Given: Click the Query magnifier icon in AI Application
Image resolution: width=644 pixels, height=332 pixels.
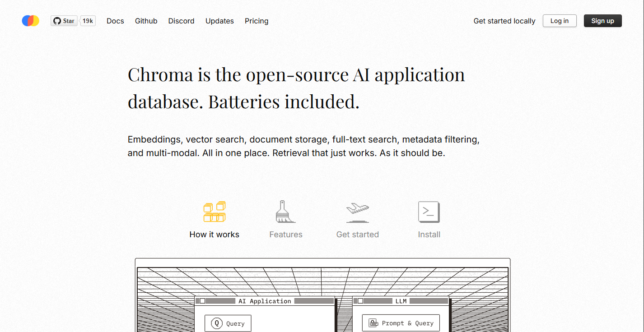Looking at the screenshot, I should click(217, 323).
